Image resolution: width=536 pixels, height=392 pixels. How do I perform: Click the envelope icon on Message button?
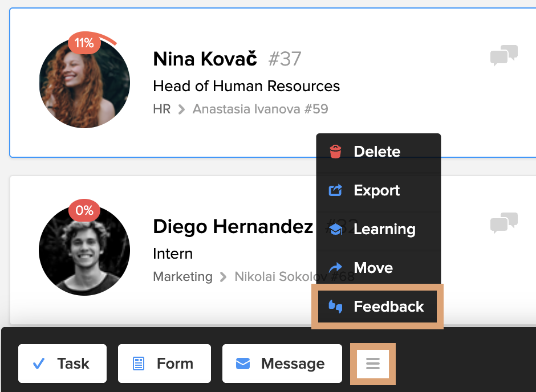click(x=243, y=364)
